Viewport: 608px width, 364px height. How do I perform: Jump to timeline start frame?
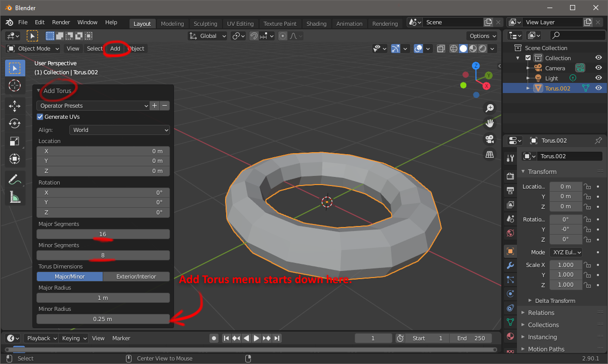pos(226,338)
